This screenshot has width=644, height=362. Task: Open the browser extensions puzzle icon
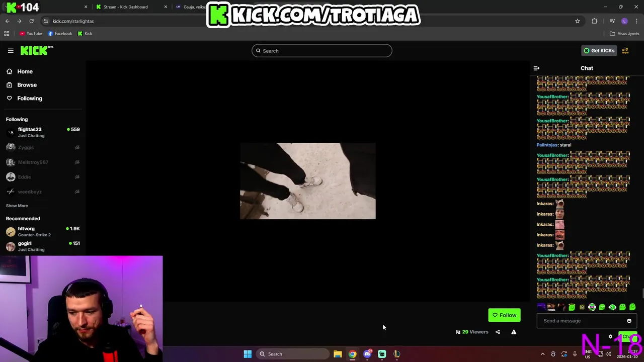[x=595, y=21]
